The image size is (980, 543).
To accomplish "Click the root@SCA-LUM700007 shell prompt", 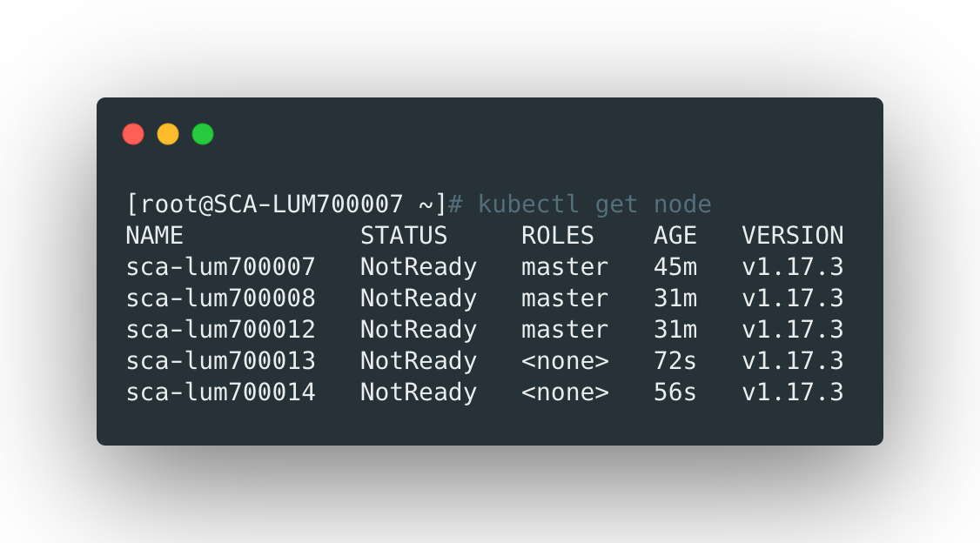I will pos(286,204).
